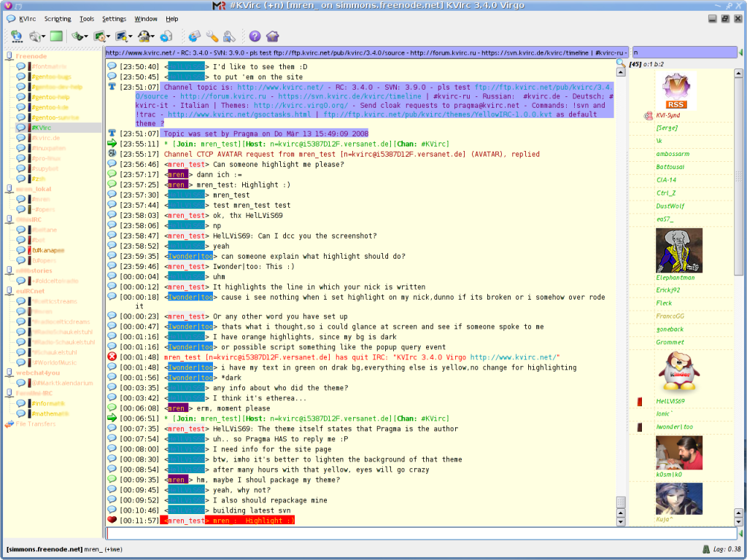Screen dimensions: 747x560
Task: Open the KVIrc menu
Action: (x=27, y=18)
